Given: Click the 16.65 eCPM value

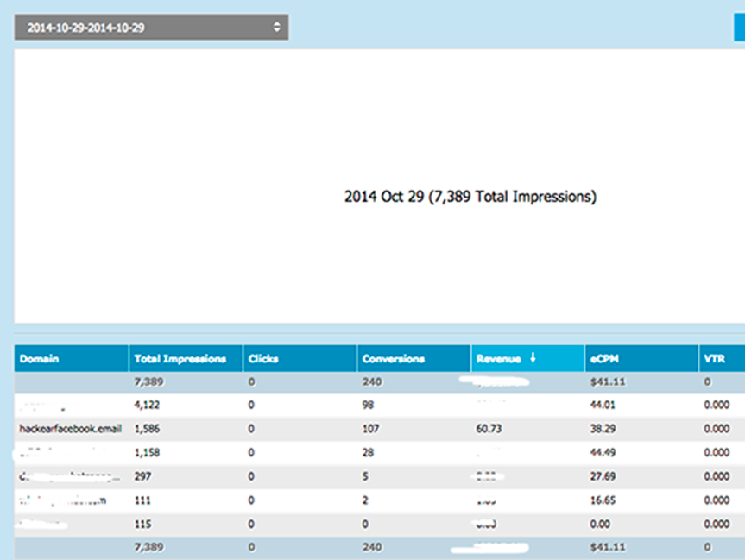Looking at the screenshot, I should coord(603,500).
